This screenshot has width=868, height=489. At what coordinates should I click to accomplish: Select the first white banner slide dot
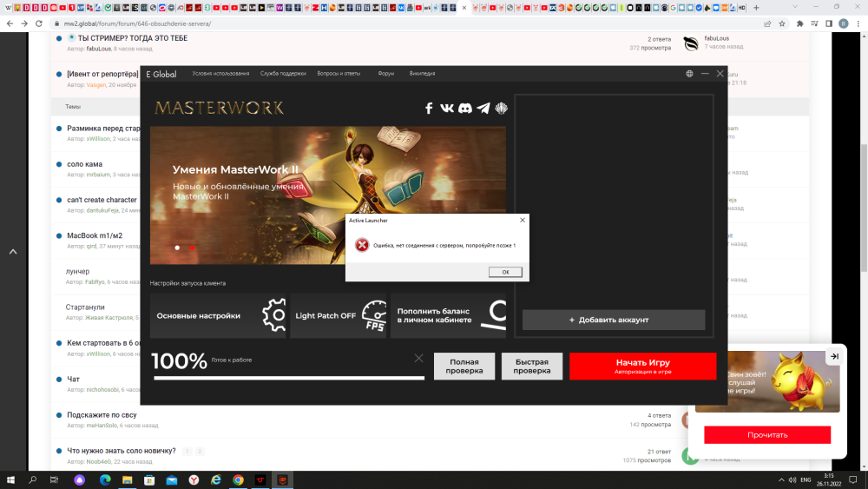(x=177, y=248)
